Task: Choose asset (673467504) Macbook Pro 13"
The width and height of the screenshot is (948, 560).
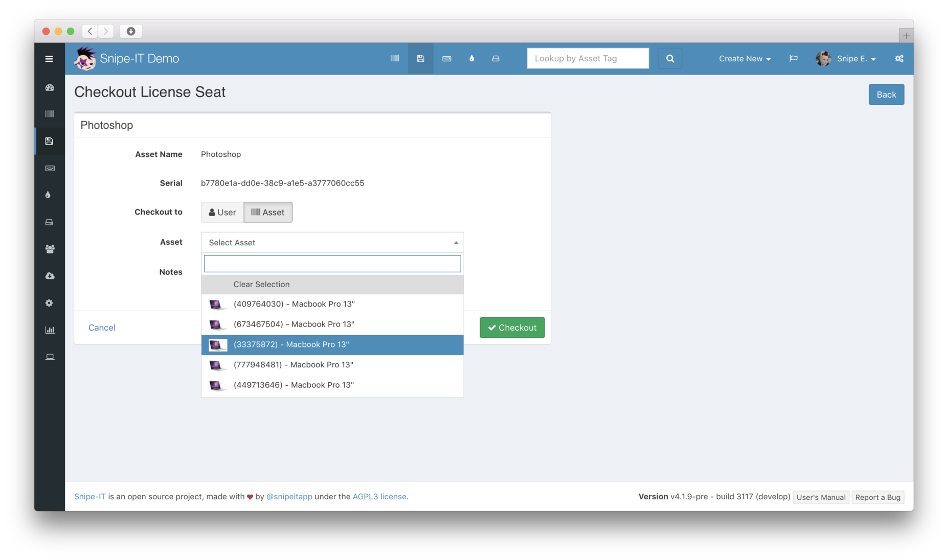Action: [332, 324]
